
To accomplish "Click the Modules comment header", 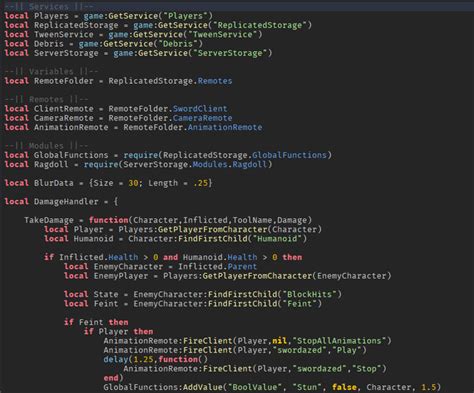I will point(47,146).
